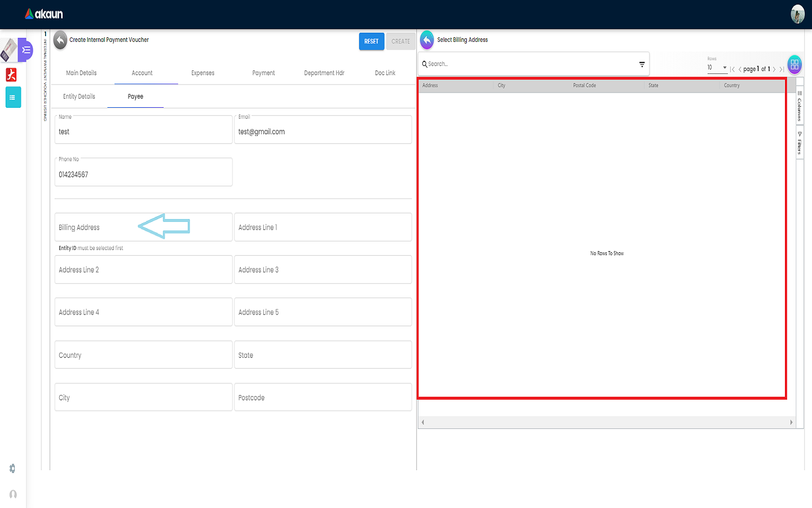Jump to the last page arrow
812x508 pixels.
782,69
